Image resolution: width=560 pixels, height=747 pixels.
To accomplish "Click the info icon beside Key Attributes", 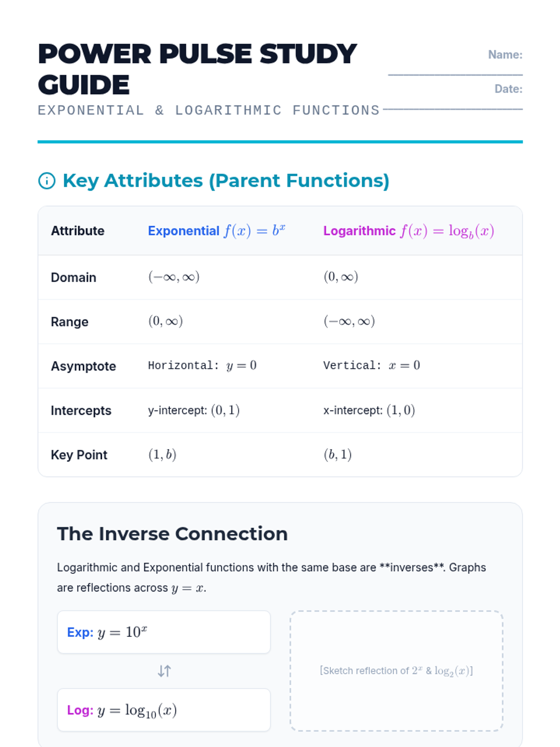I will (47, 181).
